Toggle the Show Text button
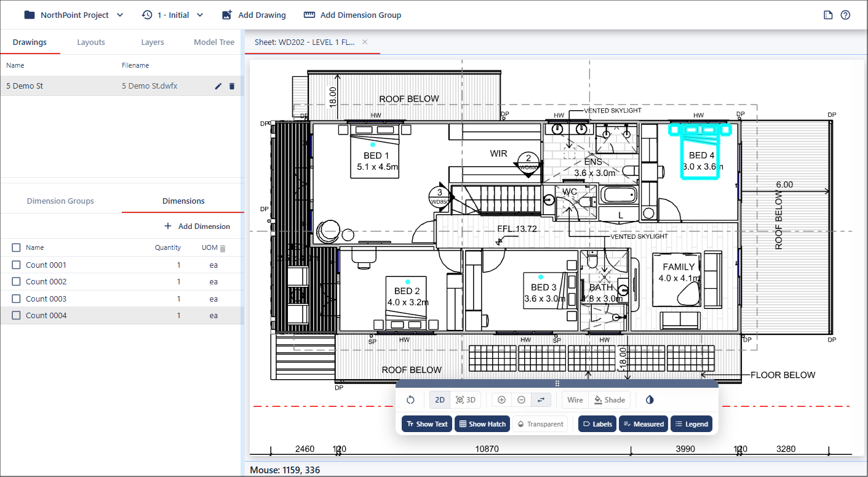 pos(427,424)
